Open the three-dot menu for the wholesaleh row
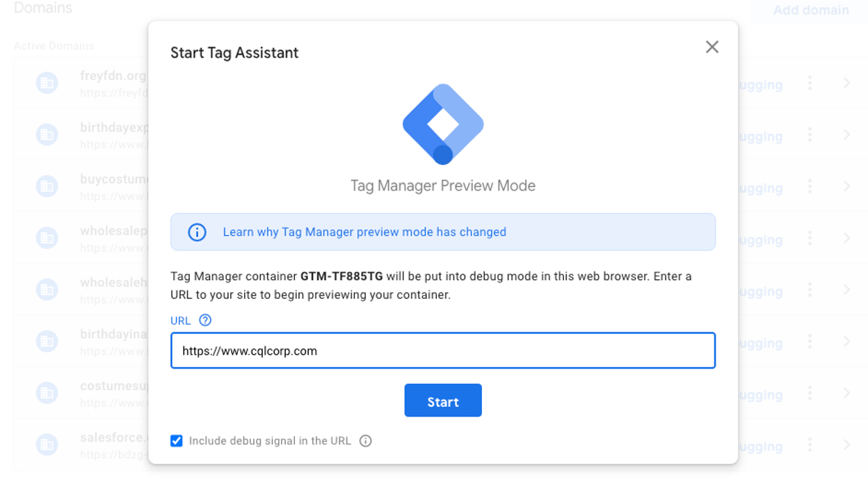The height and width of the screenshot is (484, 868). pos(810,289)
